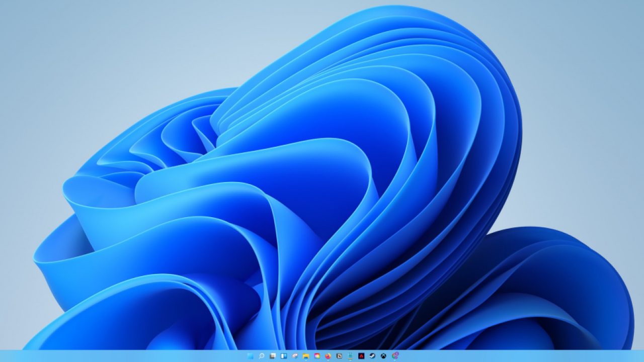Open the red letter-A application

point(361,355)
